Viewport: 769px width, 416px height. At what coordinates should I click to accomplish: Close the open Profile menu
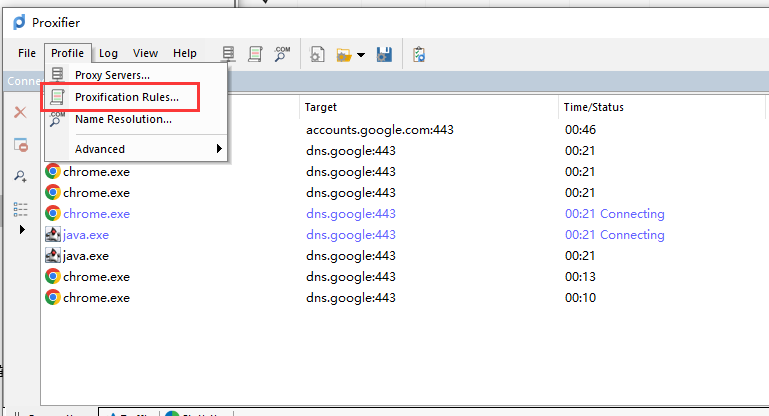click(x=68, y=53)
